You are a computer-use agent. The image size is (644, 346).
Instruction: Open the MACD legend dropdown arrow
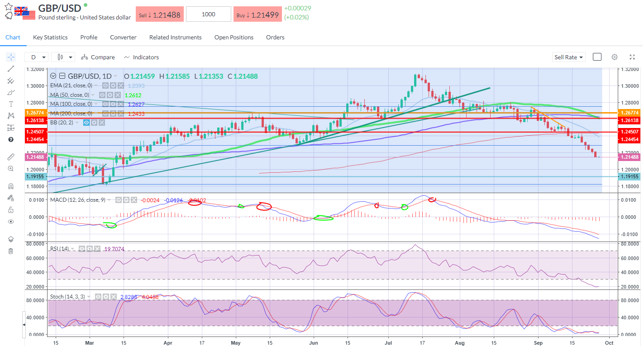pyautogui.click(x=109, y=200)
